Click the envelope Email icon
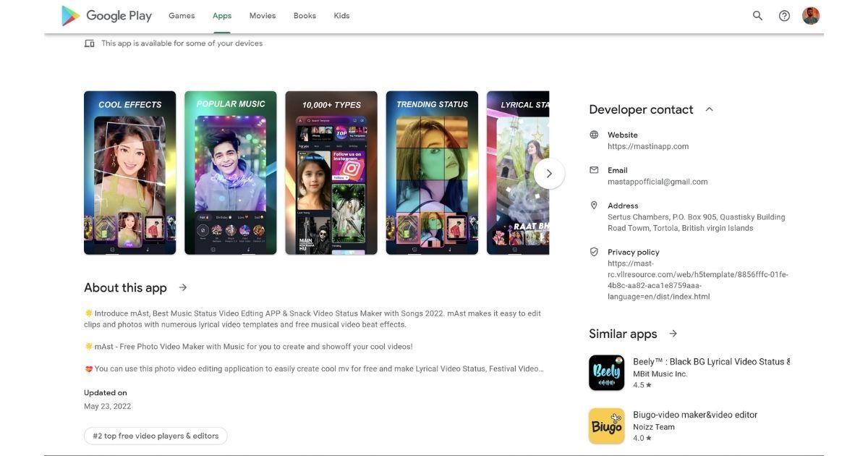The height and width of the screenshot is (456, 868). tap(594, 170)
